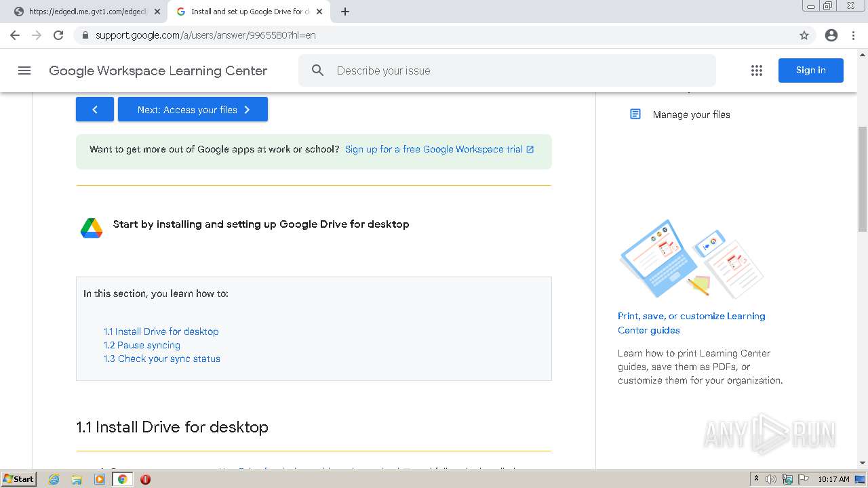Viewport: 868px width, 488px height.
Task: Click the page vertical scrollbar thumb
Action: coord(863,179)
